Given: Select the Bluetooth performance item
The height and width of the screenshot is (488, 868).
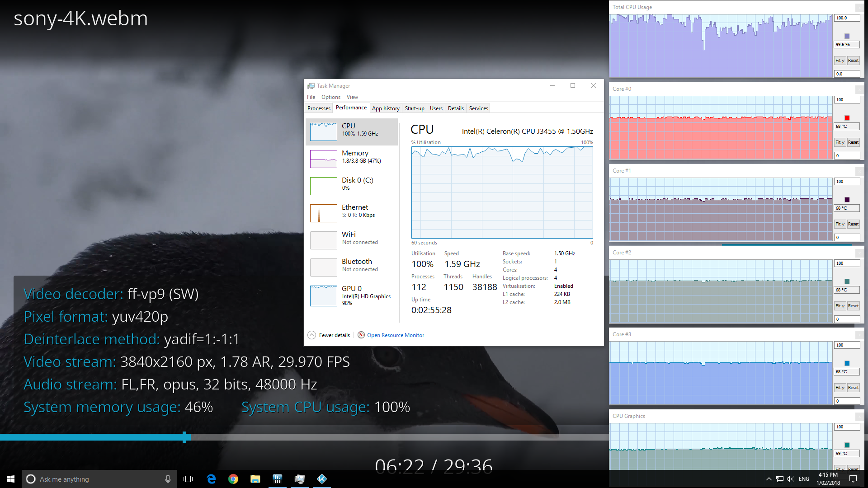Looking at the screenshot, I should point(352,267).
